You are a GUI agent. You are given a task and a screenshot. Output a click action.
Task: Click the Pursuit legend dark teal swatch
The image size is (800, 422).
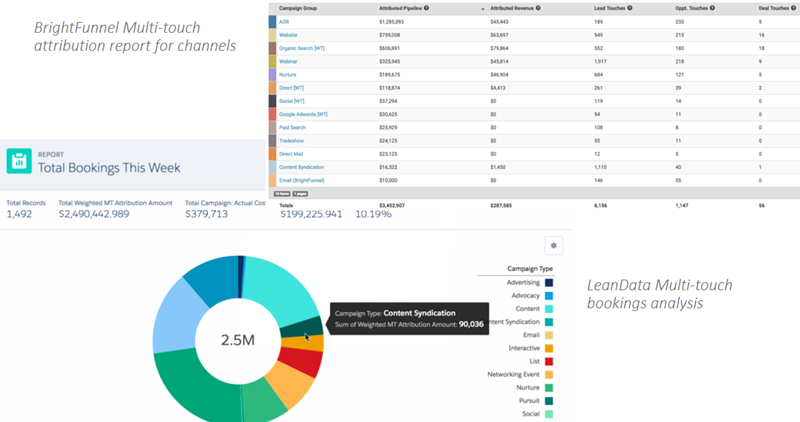[549, 401]
